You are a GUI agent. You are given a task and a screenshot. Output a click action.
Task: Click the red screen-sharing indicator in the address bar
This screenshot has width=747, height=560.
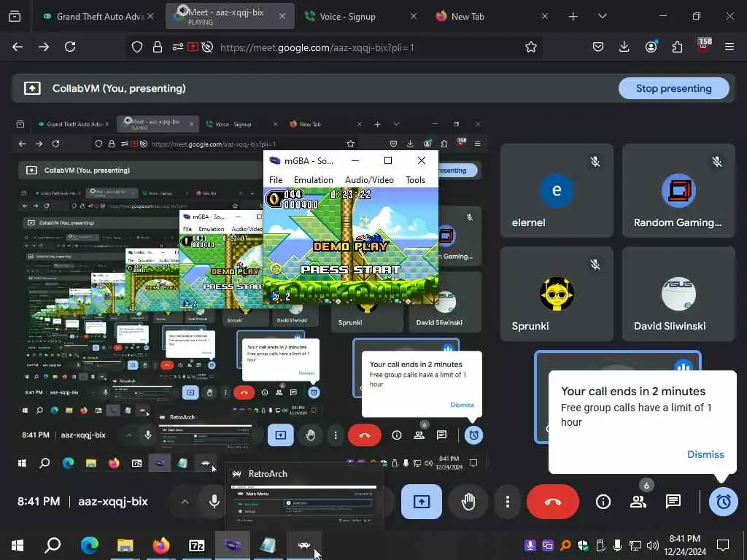tap(193, 47)
